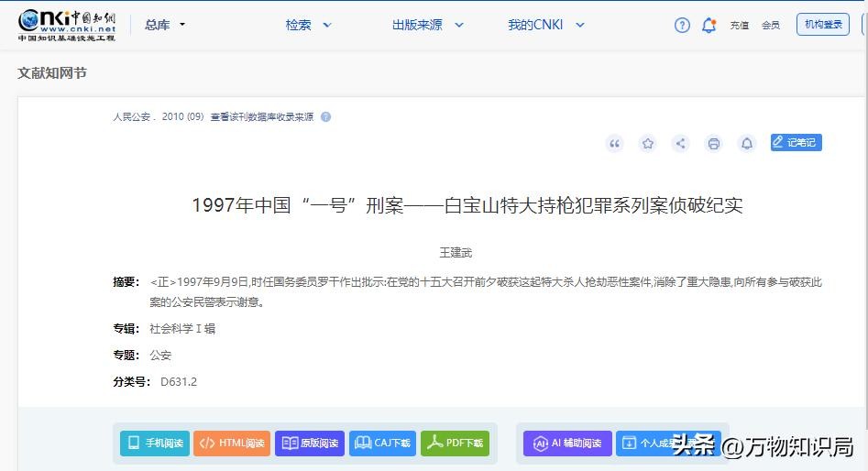Screen dimensions: 868x471
Task: Favorite article with the star icon
Action: pyautogui.click(x=648, y=144)
